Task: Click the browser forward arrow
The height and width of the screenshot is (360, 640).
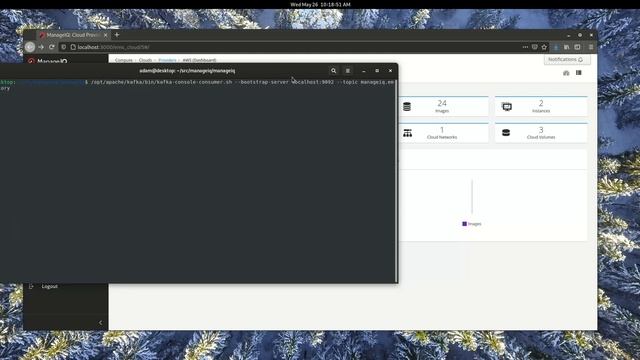Action: [x=41, y=47]
